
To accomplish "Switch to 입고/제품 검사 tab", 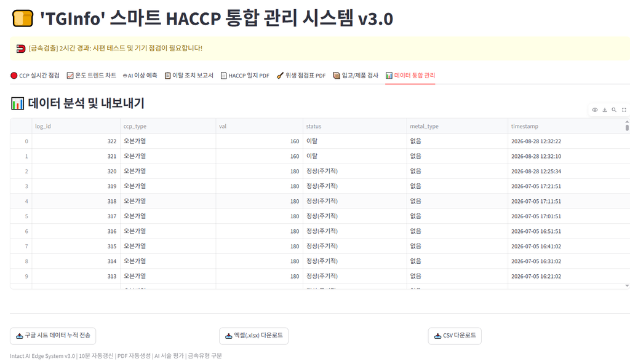I will (356, 76).
